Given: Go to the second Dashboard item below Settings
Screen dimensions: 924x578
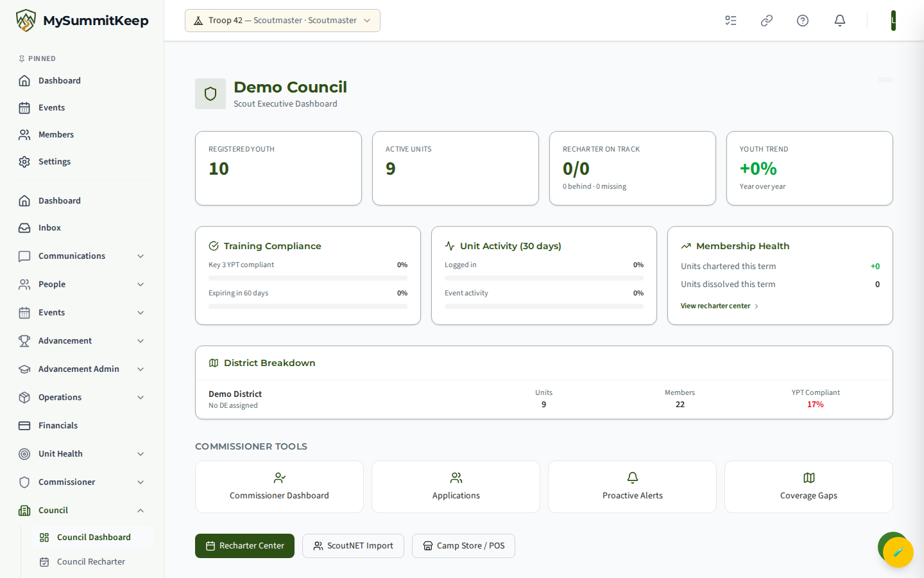Looking at the screenshot, I should pos(82,201).
